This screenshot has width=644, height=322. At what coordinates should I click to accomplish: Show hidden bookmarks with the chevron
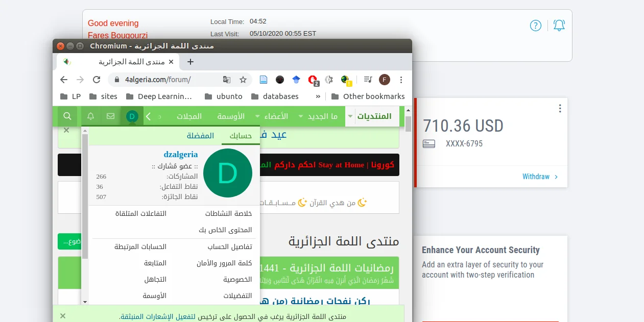[x=318, y=96]
